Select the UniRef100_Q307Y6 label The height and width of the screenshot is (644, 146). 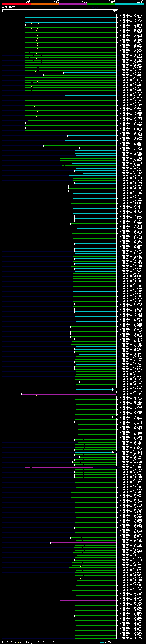131,37
